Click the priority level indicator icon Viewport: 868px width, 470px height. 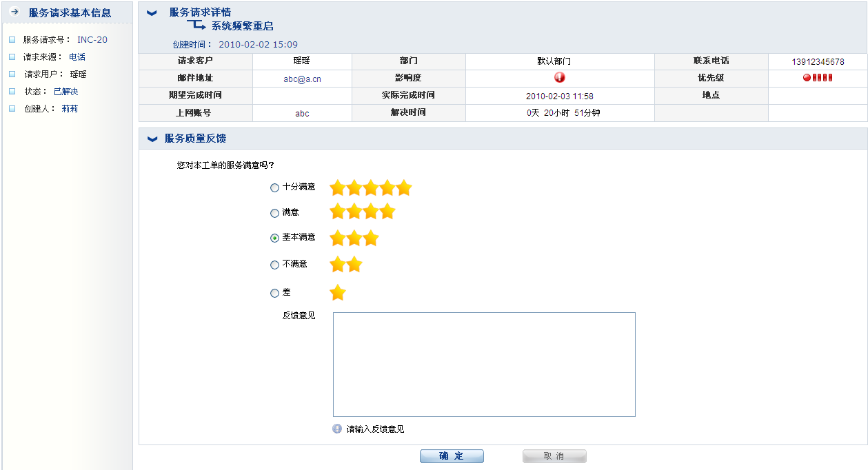pyautogui.click(x=818, y=78)
